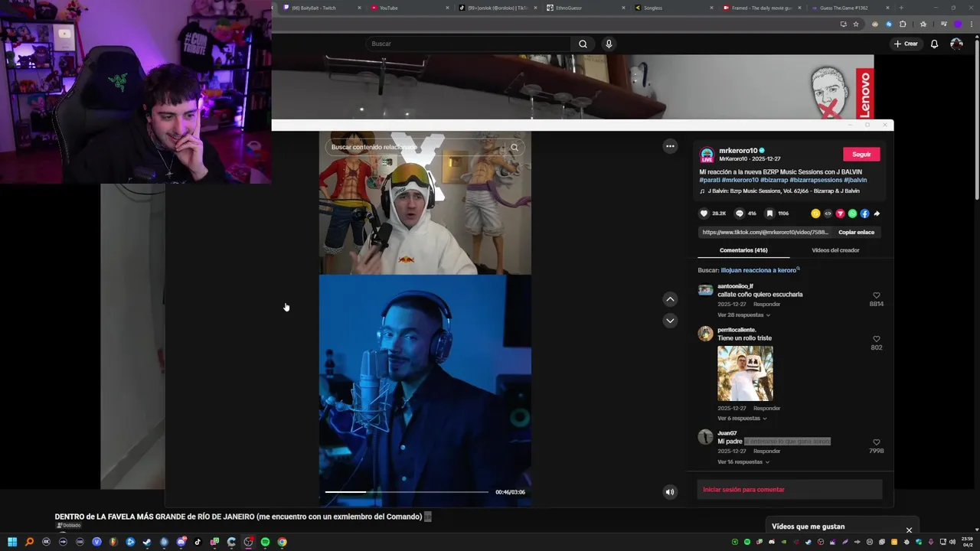Viewport: 980px width, 551px height.
Task: Open more share options arrow
Action: [x=877, y=214]
